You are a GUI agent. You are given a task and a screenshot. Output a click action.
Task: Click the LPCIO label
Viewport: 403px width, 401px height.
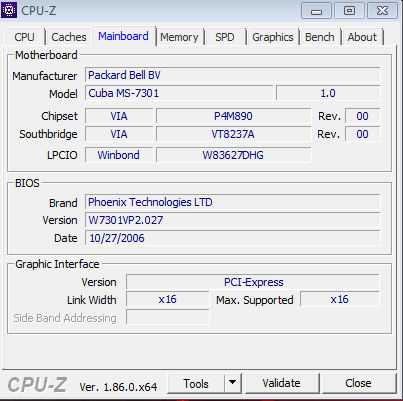(62, 155)
